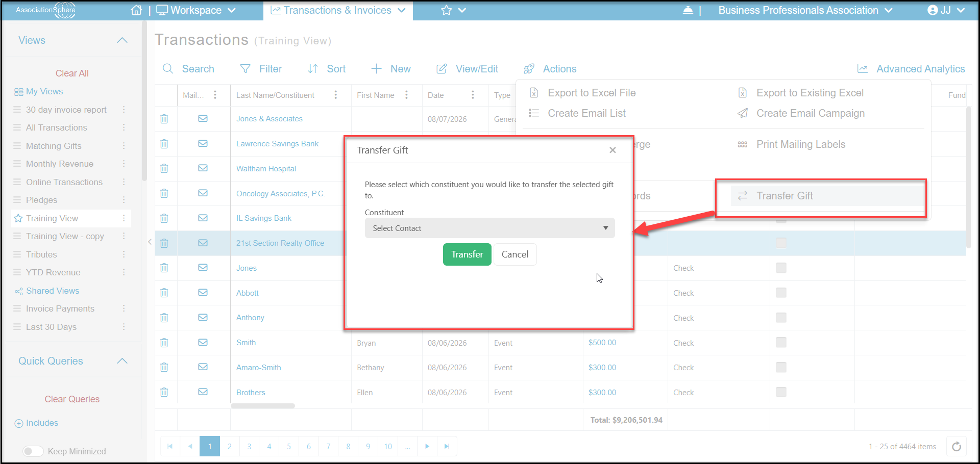
Task: Tick the checkbox in the Abbott row
Action: [781, 293]
